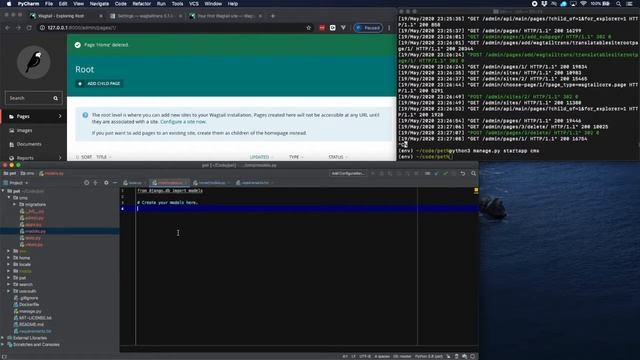
Task: Click the browser back arrow
Action: tap(8, 28)
